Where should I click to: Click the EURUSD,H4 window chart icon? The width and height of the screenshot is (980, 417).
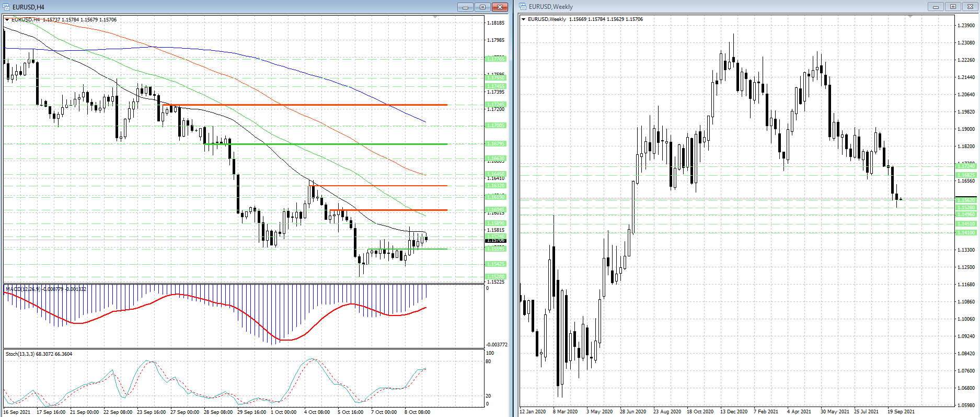pyautogui.click(x=7, y=7)
